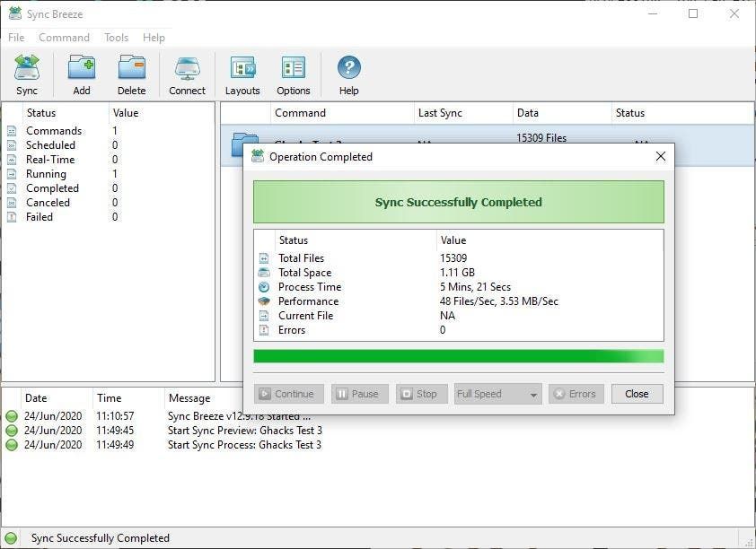Click 'Sync Successfully Completed' status bar text
Viewport: 756px width, 549px height.
click(101, 538)
